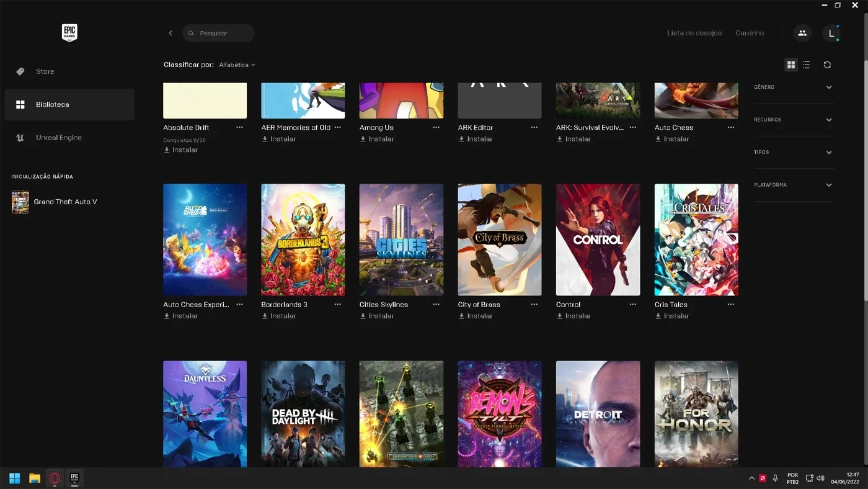The image size is (868, 489).
Task: Show hidden system tray icons
Action: point(751,478)
